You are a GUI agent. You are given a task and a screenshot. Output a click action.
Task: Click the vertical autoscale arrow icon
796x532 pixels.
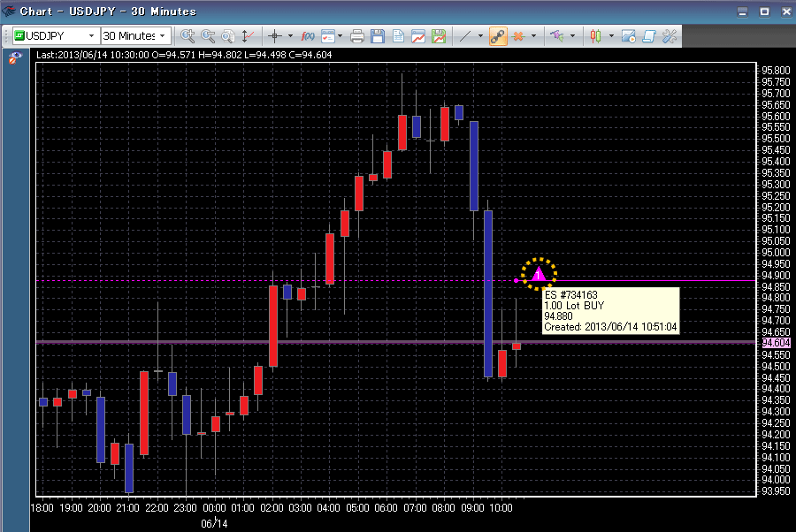248,36
